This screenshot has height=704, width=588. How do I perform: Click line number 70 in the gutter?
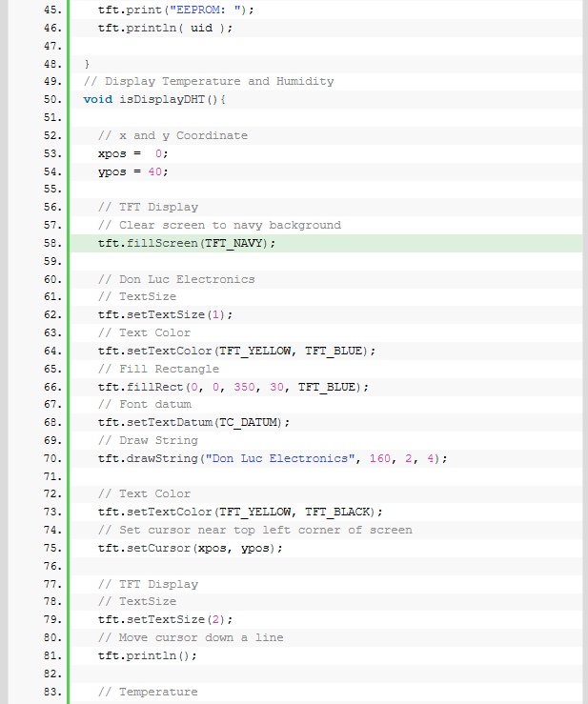(x=51, y=458)
